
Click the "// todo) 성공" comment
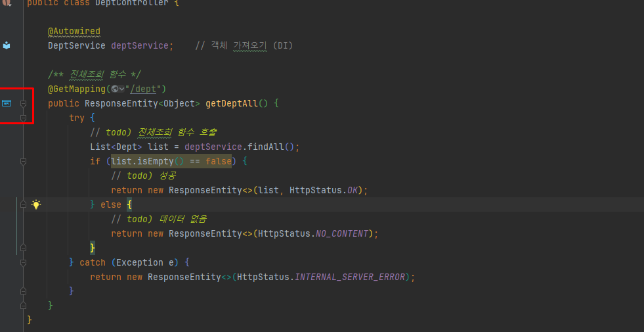[144, 176]
